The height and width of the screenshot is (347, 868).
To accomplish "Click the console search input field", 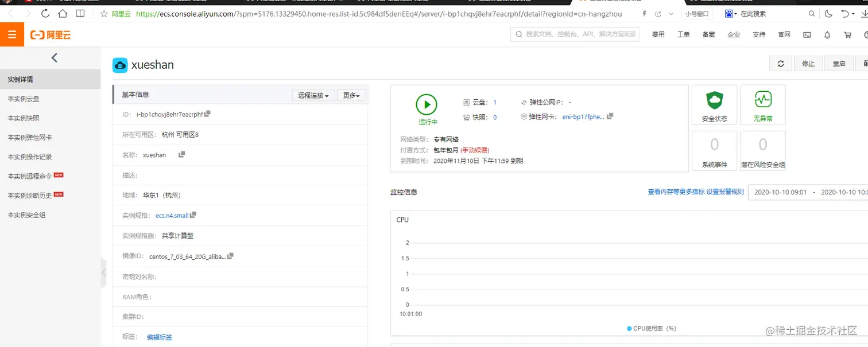I will (x=575, y=34).
